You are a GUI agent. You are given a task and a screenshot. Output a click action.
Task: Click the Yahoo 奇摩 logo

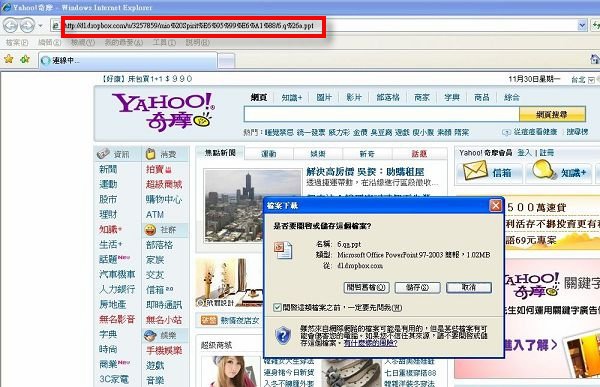(x=163, y=112)
